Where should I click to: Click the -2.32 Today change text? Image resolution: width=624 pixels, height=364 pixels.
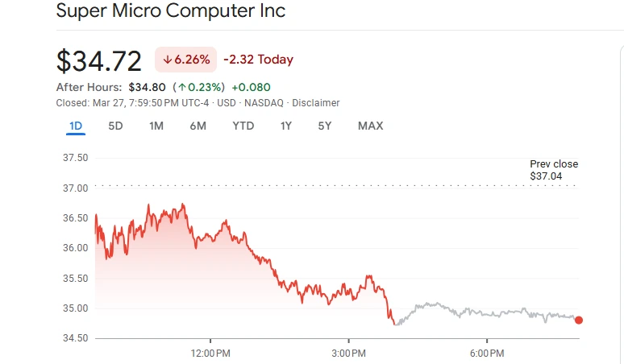tap(258, 60)
